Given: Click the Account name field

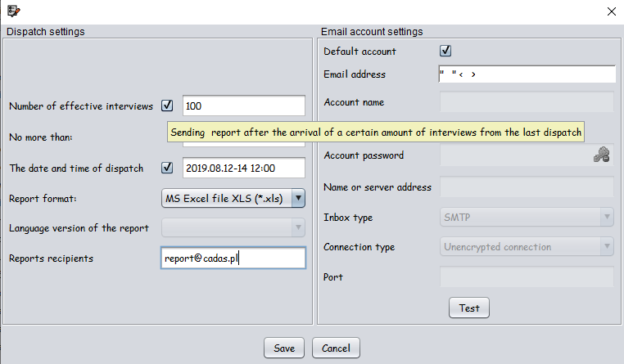Looking at the screenshot, I should pyautogui.click(x=527, y=101).
